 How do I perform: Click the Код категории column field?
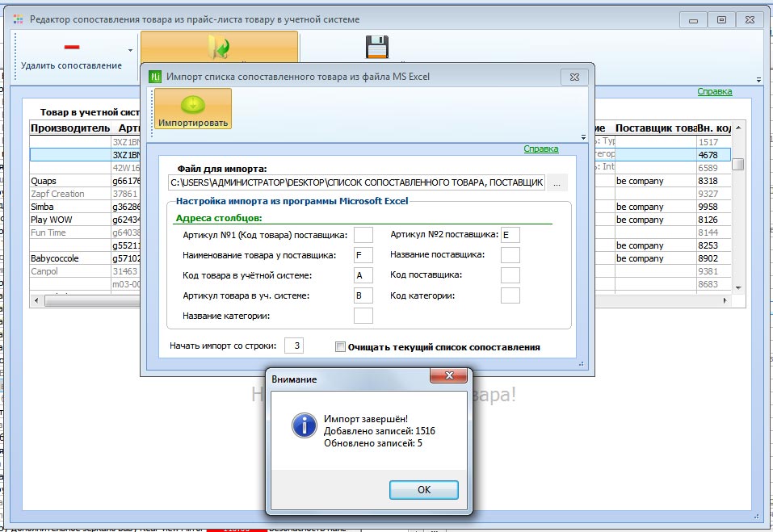pyautogui.click(x=510, y=295)
